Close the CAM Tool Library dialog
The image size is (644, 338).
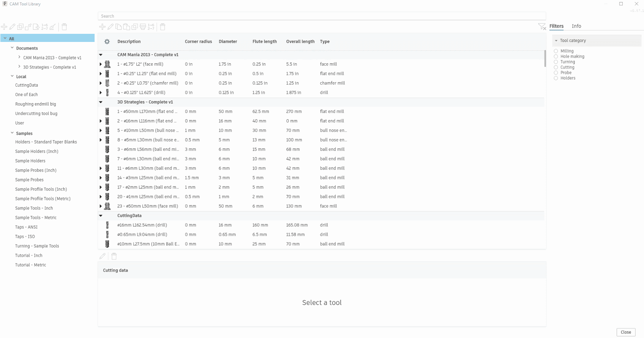tap(626, 332)
